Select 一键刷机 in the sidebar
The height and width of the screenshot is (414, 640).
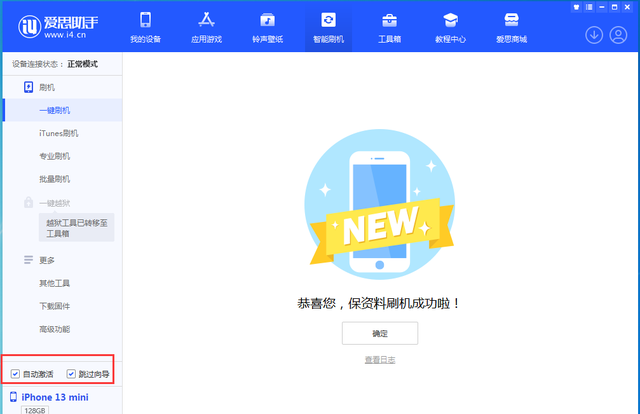click(x=62, y=110)
